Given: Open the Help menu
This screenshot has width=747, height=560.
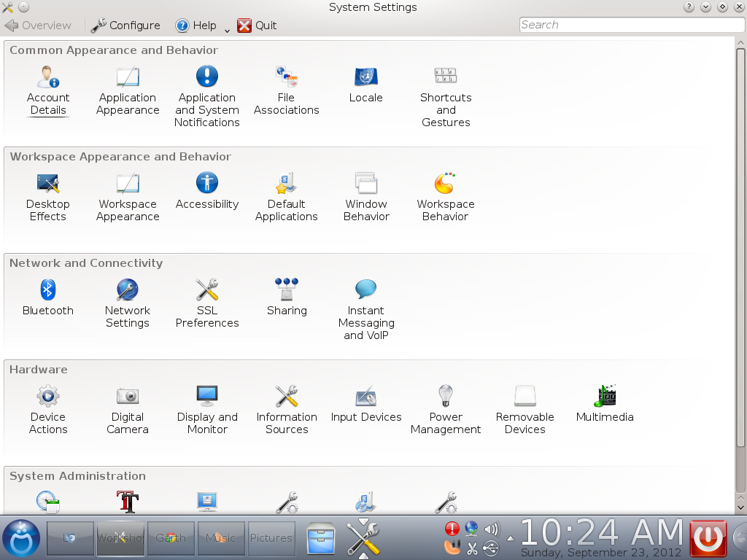Looking at the screenshot, I should pos(196,26).
